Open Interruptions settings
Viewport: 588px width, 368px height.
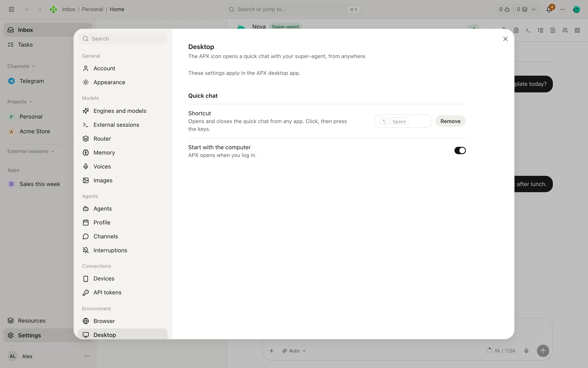[123, 250]
